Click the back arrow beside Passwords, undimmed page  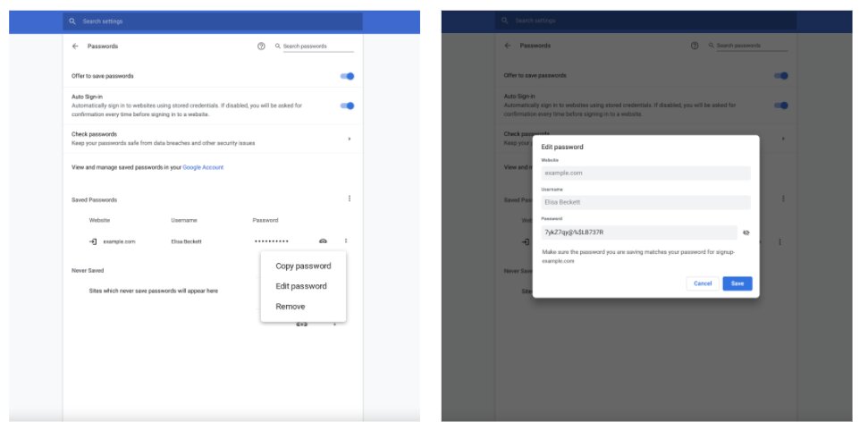point(75,46)
